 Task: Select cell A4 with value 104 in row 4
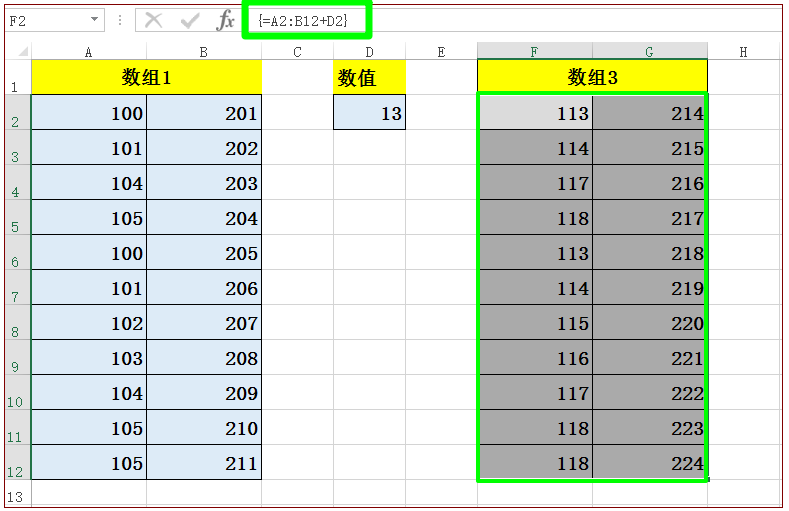(89, 182)
